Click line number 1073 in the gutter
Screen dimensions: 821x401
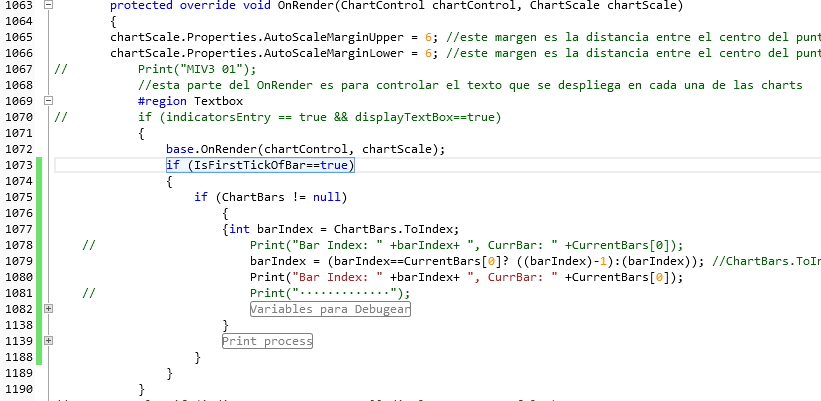tap(18, 165)
